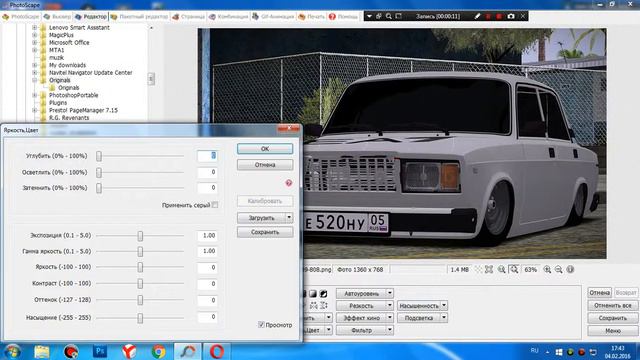Open Opera browser from the taskbar
Image resolution: width=640 pixels, height=360 pixels.
pos(217,351)
